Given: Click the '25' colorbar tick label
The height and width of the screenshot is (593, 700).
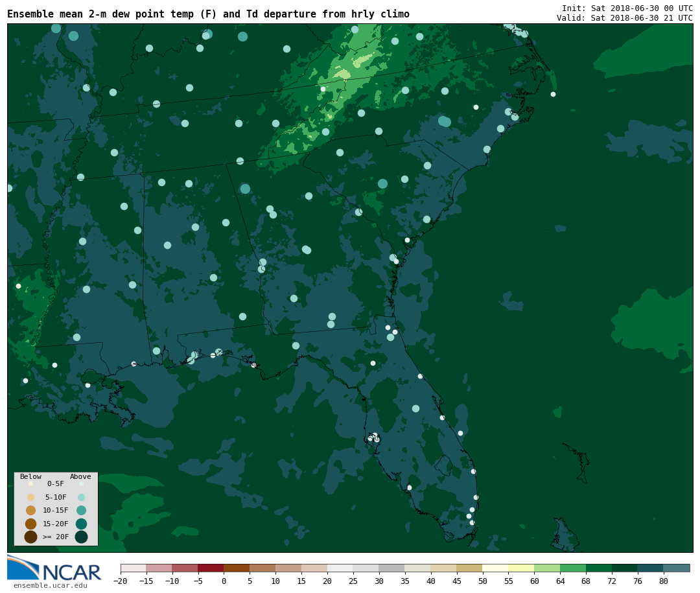Looking at the screenshot, I should point(354,581).
